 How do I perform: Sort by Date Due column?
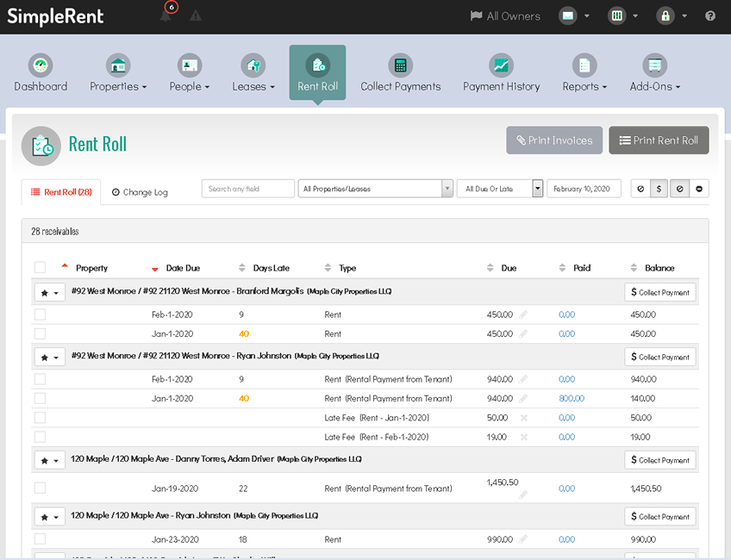click(155, 270)
